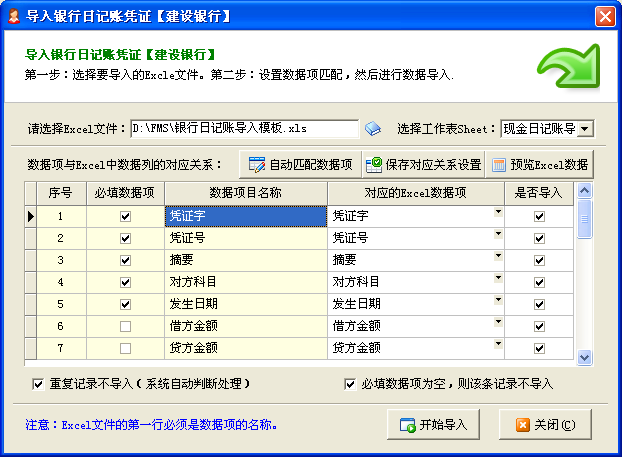Toggle 必填数据项为空 skip-record checkbox
Viewport: 622px width, 457px height.
[x=350, y=383]
